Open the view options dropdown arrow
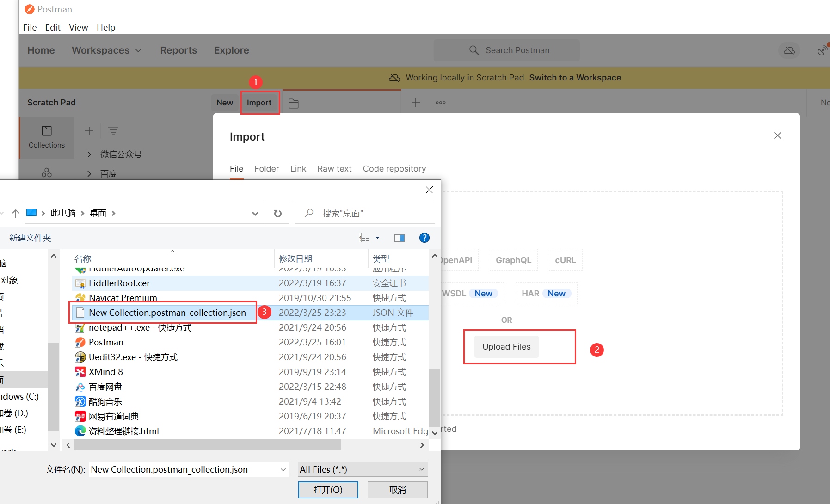This screenshot has width=830, height=504. pyautogui.click(x=377, y=238)
